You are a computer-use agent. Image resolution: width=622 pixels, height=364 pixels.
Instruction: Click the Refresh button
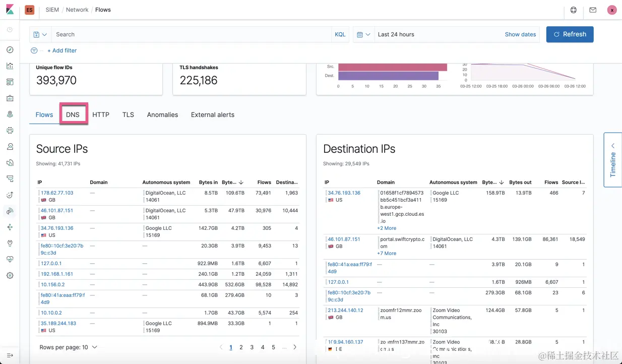pos(570,34)
